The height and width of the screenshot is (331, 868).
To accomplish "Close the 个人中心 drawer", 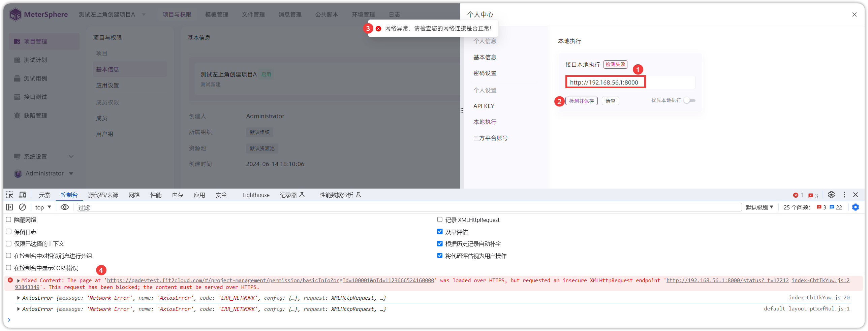I will (854, 14).
